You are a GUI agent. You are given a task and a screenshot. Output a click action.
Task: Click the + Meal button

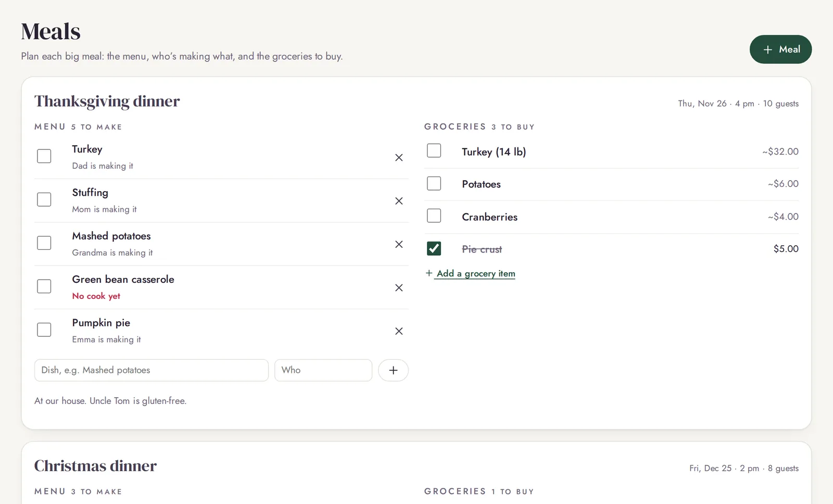(780, 49)
